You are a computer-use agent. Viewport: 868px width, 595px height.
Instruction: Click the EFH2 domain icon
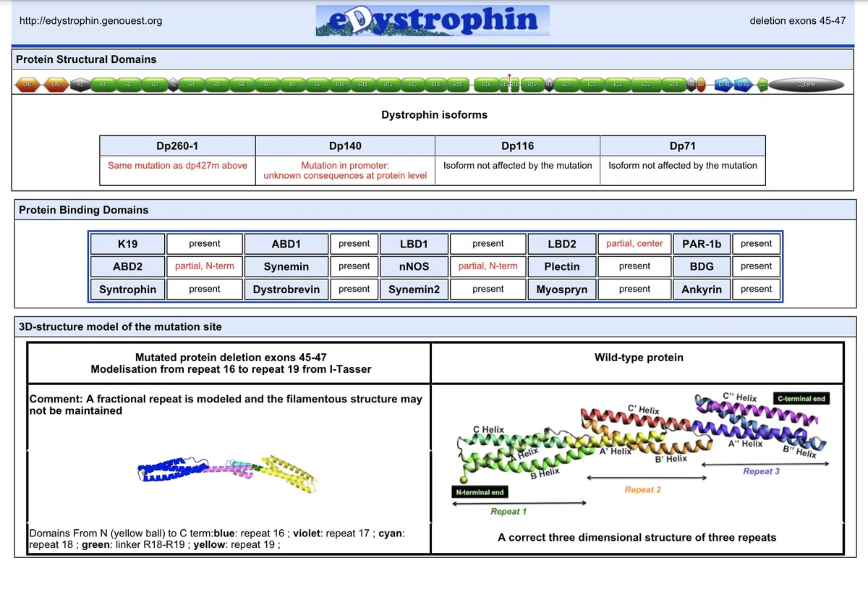tap(744, 85)
